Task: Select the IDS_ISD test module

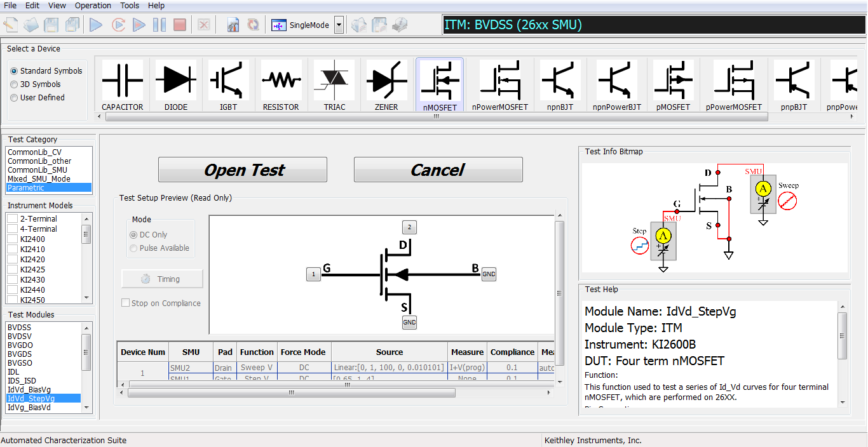Action: pyautogui.click(x=22, y=381)
